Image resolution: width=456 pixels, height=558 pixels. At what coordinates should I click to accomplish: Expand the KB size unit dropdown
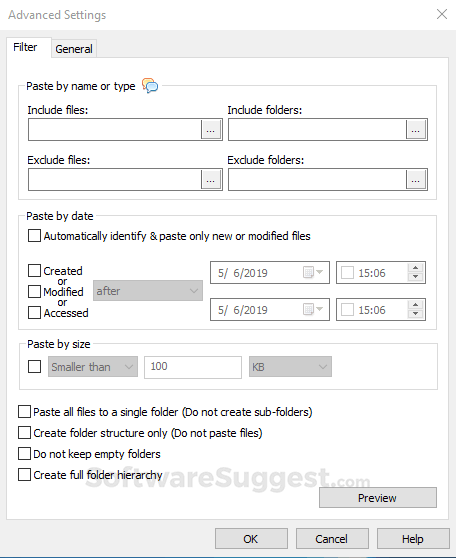click(x=290, y=367)
